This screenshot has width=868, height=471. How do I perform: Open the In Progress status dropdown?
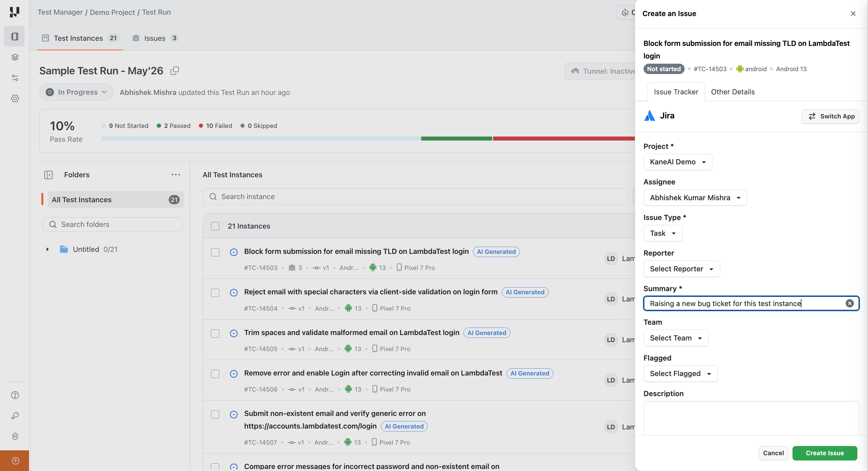click(76, 92)
